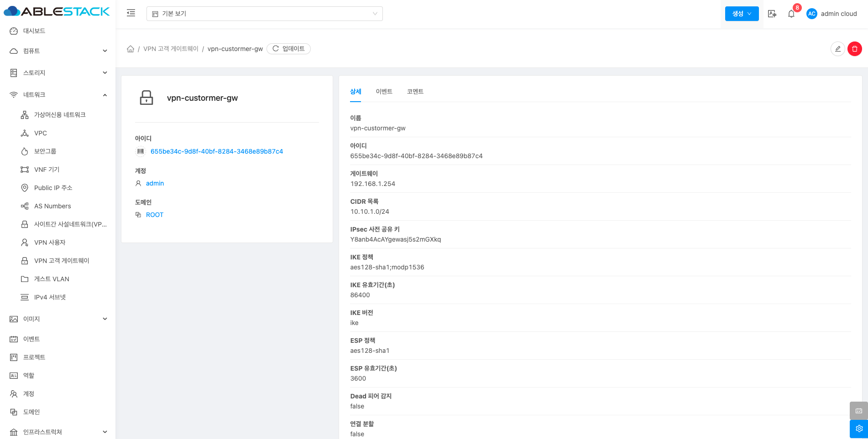Open the 기본 보기 view dropdown
The image size is (868, 439).
[x=264, y=14]
